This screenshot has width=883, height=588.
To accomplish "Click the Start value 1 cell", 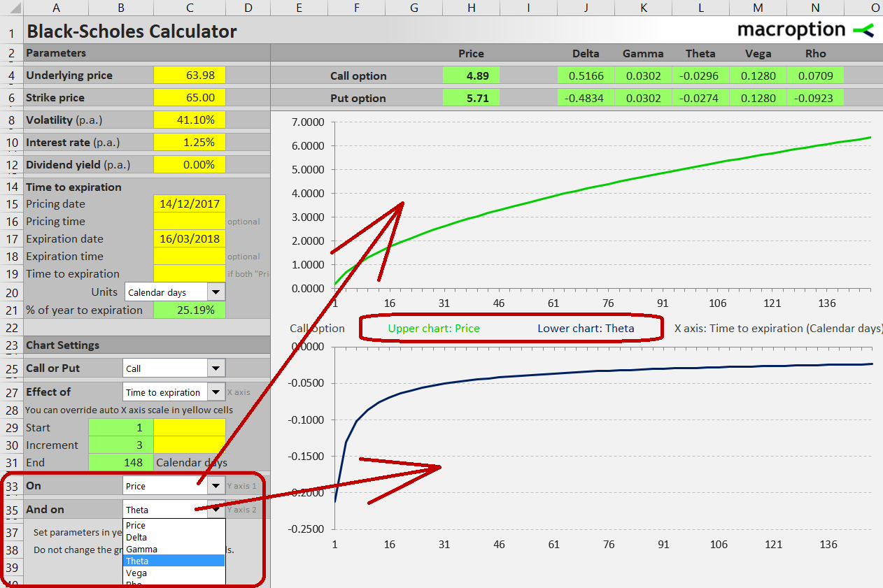I will (121, 428).
